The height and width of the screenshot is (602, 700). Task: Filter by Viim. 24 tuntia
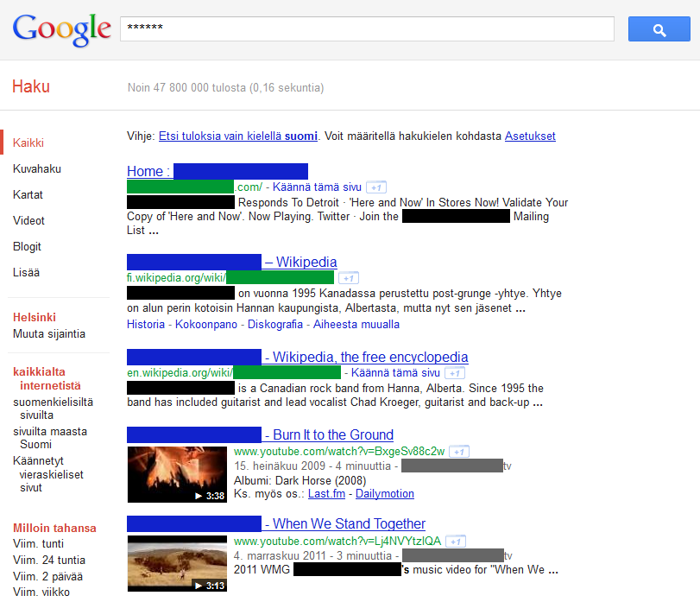click(x=49, y=561)
